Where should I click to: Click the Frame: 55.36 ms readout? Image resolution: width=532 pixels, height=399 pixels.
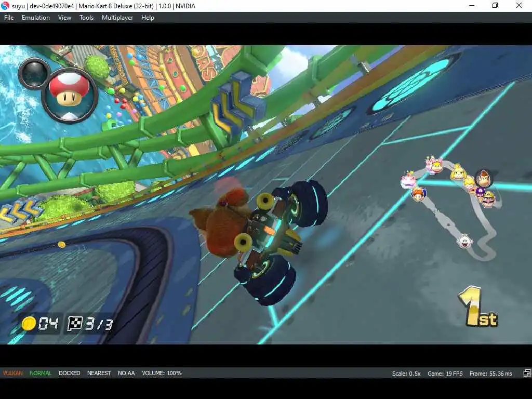(x=490, y=373)
